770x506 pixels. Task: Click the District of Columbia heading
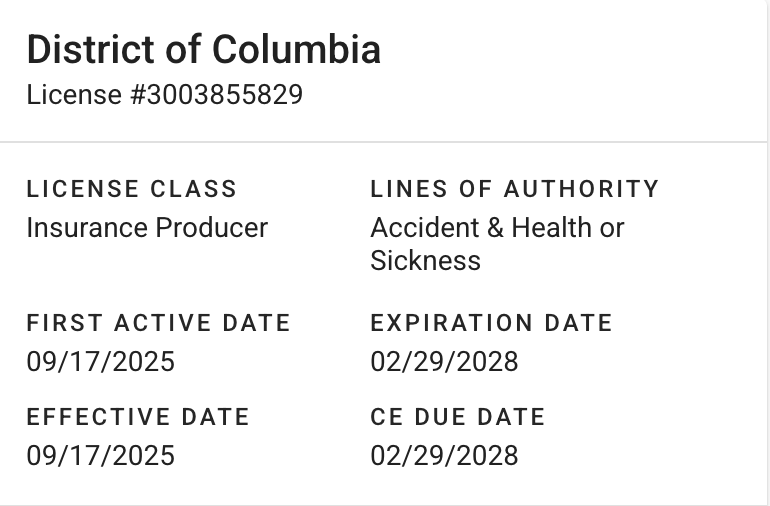(x=203, y=50)
